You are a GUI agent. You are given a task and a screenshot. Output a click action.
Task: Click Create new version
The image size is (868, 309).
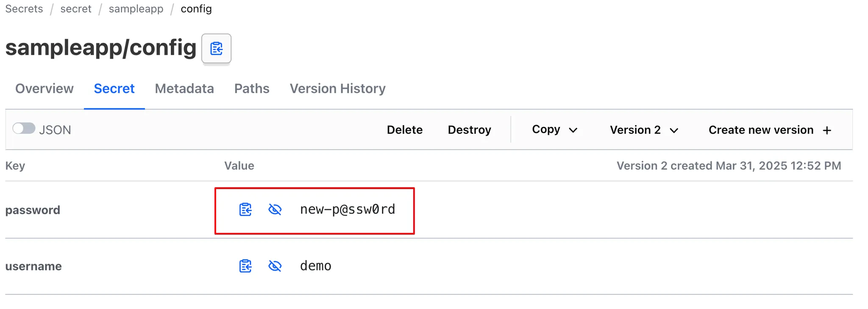click(x=770, y=130)
